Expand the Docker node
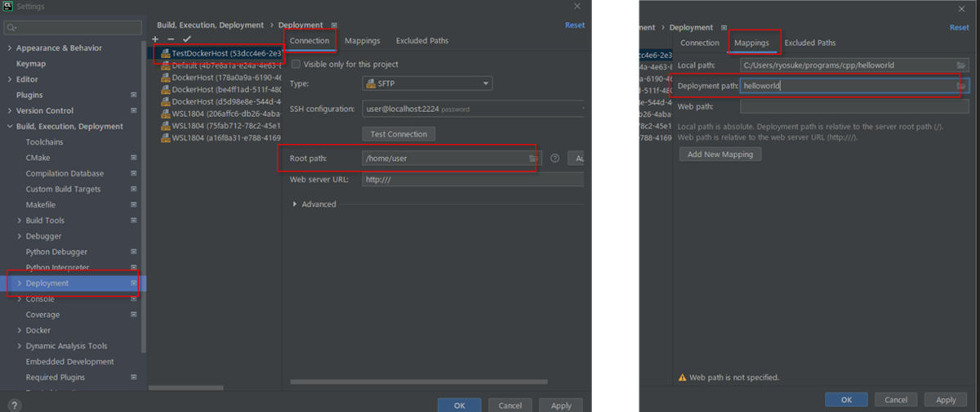Image resolution: width=980 pixels, height=412 pixels. [20, 330]
